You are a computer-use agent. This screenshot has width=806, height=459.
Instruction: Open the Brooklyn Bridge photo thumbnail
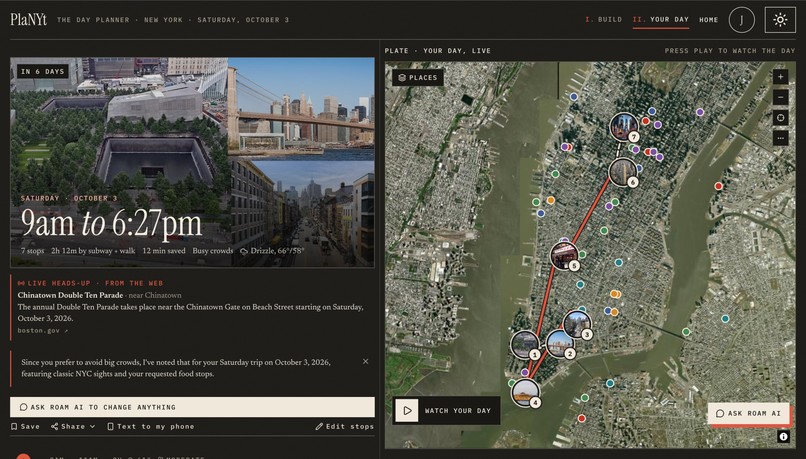[x=301, y=109]
